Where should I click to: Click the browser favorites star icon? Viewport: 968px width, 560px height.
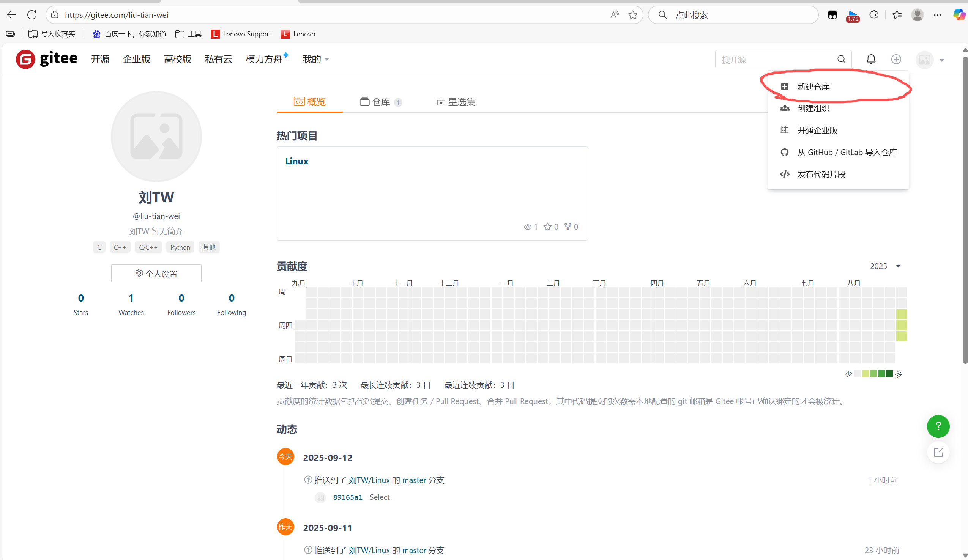point(632,15)
